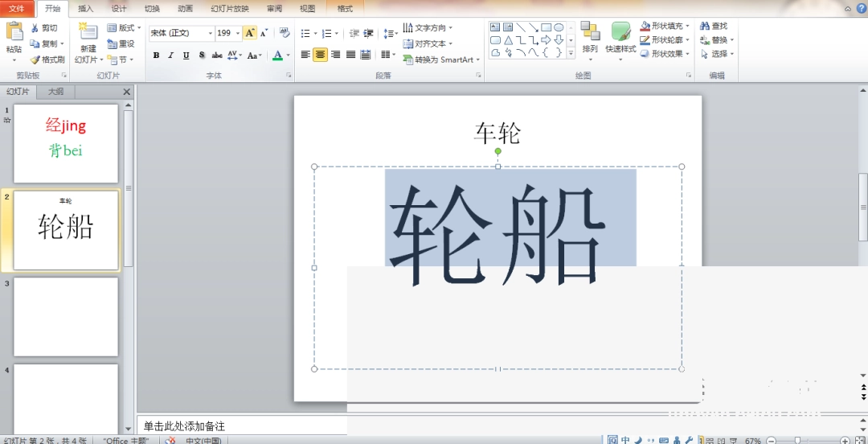The image size is (868, 444).
Task: Select the straight line shape
Action: click(x=520, y=27)
